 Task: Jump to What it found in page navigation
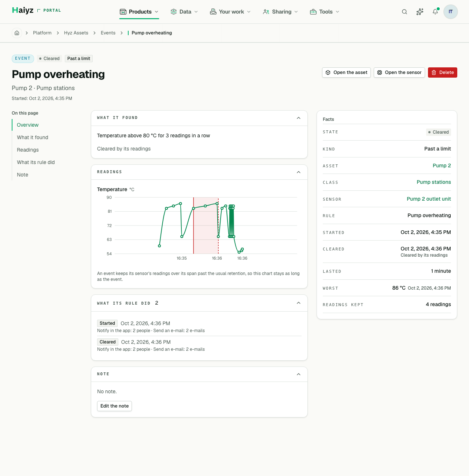[x=33, y=137]
